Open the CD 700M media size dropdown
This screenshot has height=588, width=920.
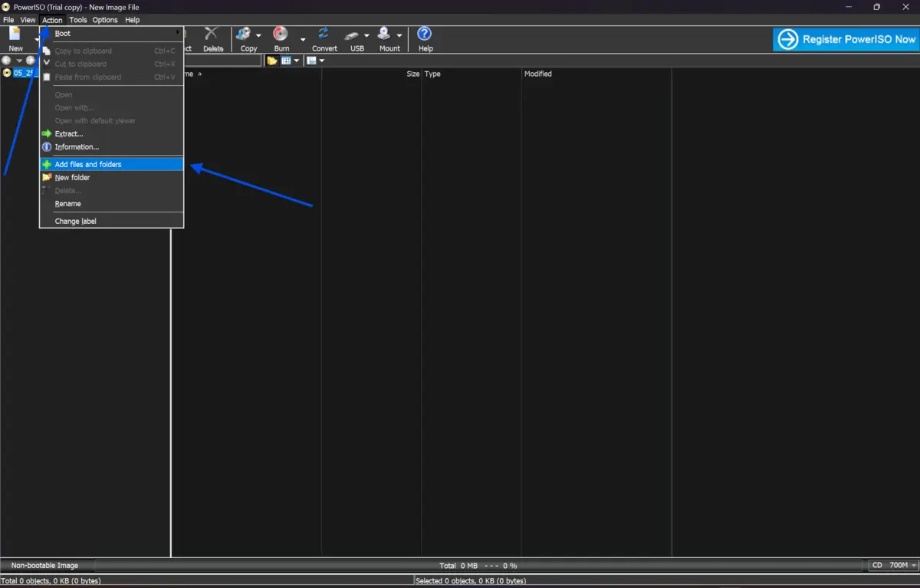click(894, 565)
